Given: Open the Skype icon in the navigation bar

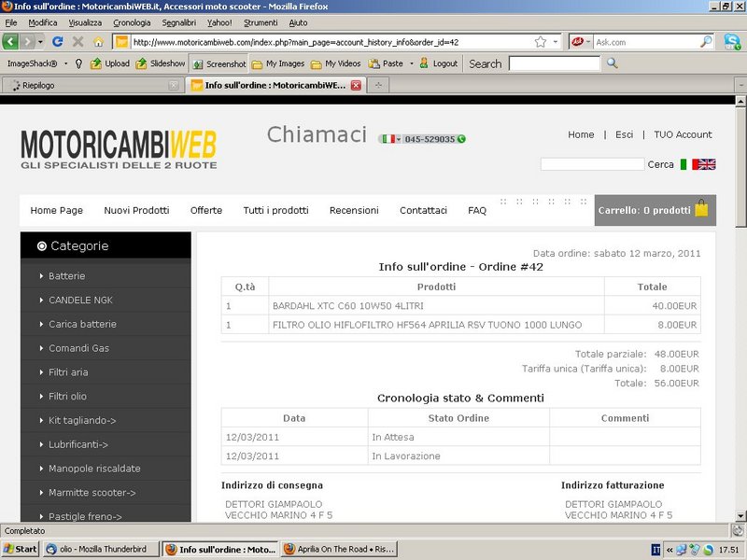Looking at the screenshot, I should click(732, 42).
